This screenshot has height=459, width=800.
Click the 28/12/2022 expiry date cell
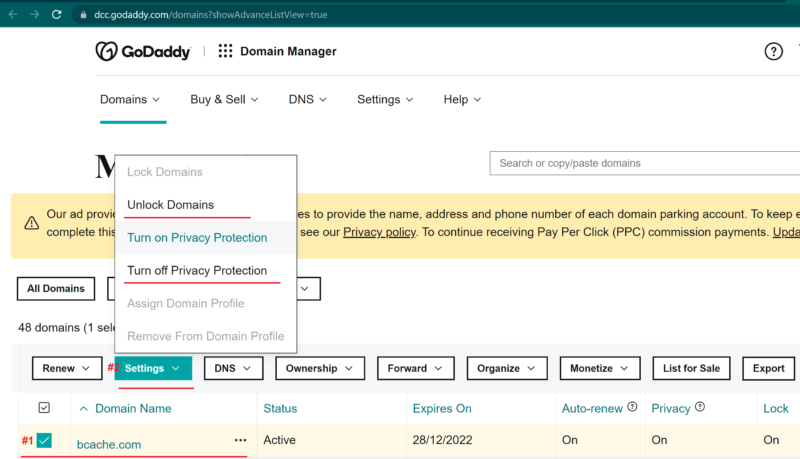442,440
